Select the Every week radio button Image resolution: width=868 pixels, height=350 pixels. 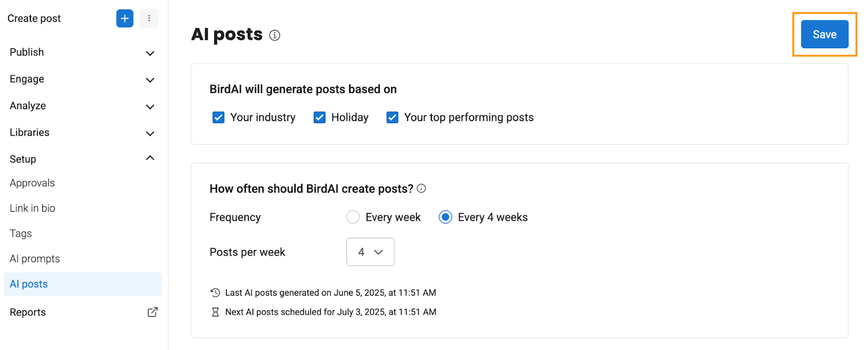click(x=353, y=217)
